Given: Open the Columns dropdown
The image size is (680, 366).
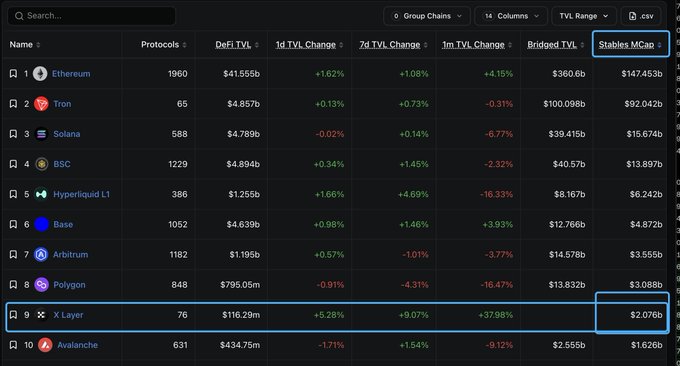Looking at the screenshot, I should (511, 16).
